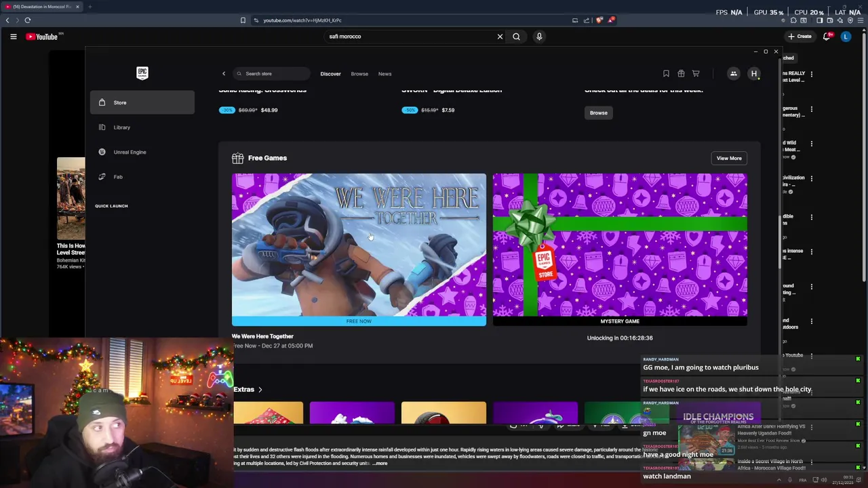The width and height of the screenshot is (868, 488).
Task: Open the Epic profile avatar H
Action: click(x=753, y=73)
